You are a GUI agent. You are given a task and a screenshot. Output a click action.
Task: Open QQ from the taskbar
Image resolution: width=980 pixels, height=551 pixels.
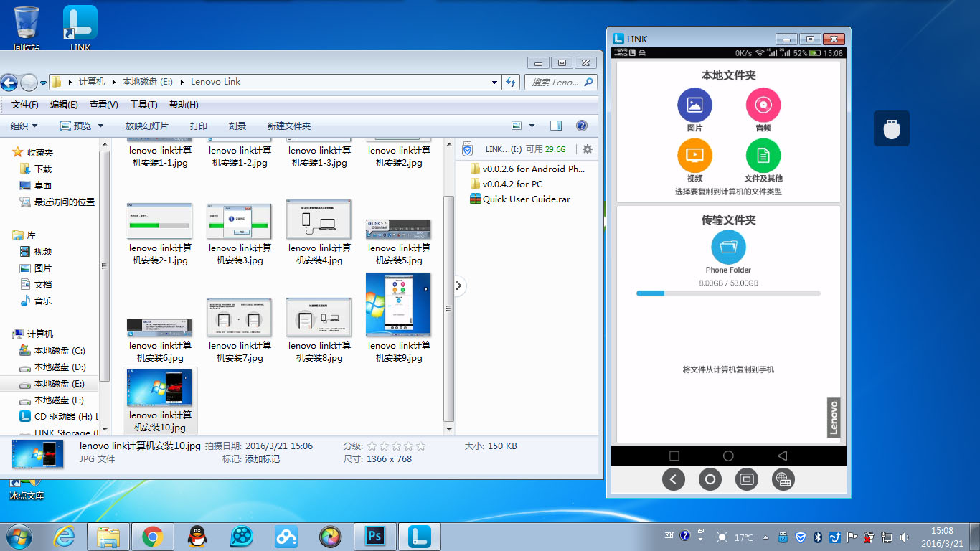pos(197,536)
